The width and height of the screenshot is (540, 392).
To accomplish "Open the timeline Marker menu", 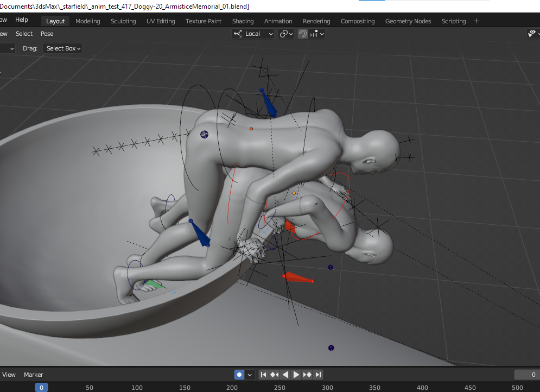I will [x=33, y=375].
